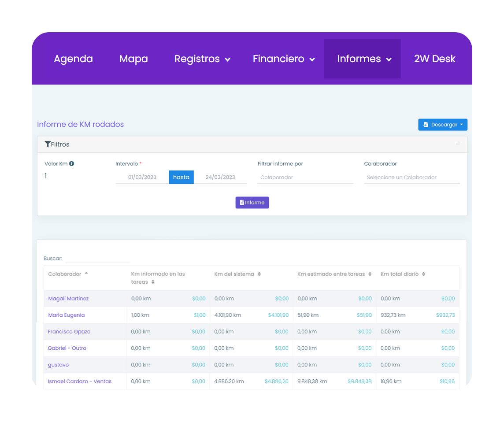Sort by Km estimado entre tareas
Image resolution: width=504 pixels, height=422 pixels.
(370, 274)
